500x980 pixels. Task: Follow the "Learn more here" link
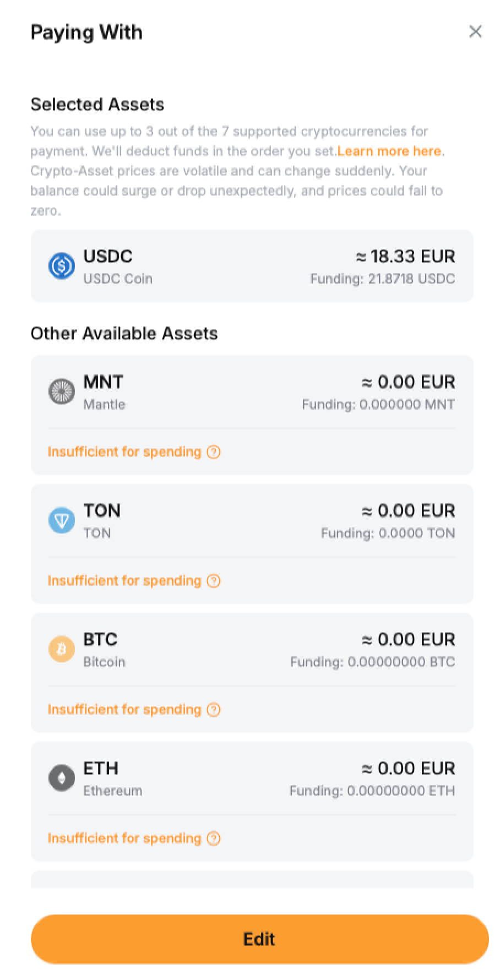(x=389, y=151)
